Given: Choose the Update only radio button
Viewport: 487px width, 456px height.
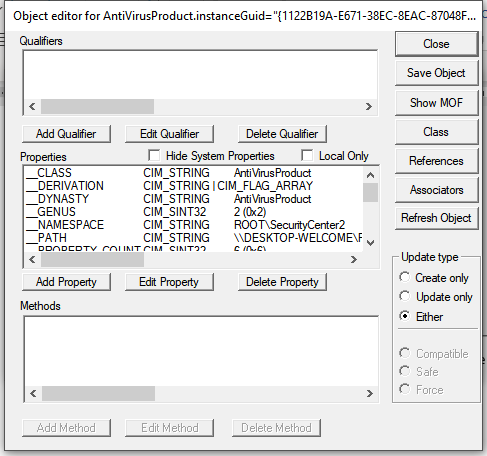Looking at the screenshot, I should click(404, 296).
